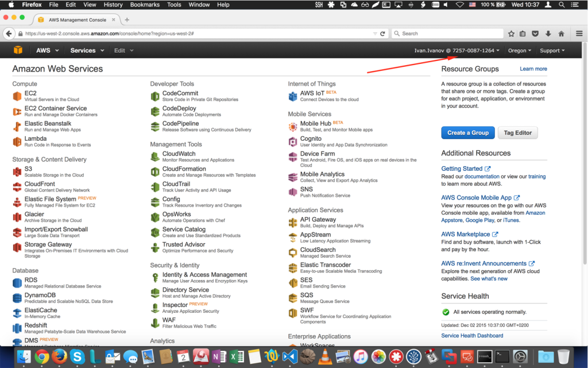Open the Tools menu in the menu bar

coord(174,5)
